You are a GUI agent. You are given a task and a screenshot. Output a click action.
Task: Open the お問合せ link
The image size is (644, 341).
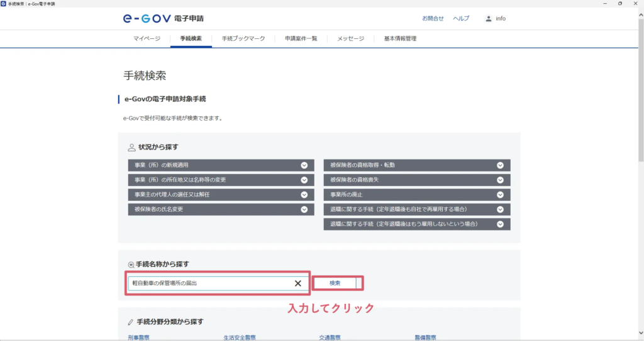[x=433, y=19]
